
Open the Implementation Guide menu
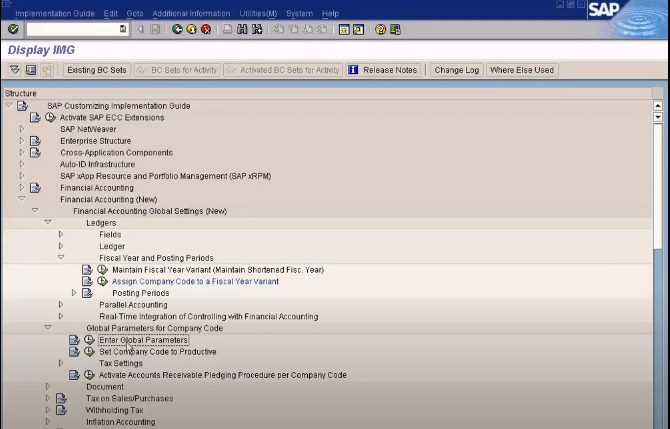coord(55,14)
